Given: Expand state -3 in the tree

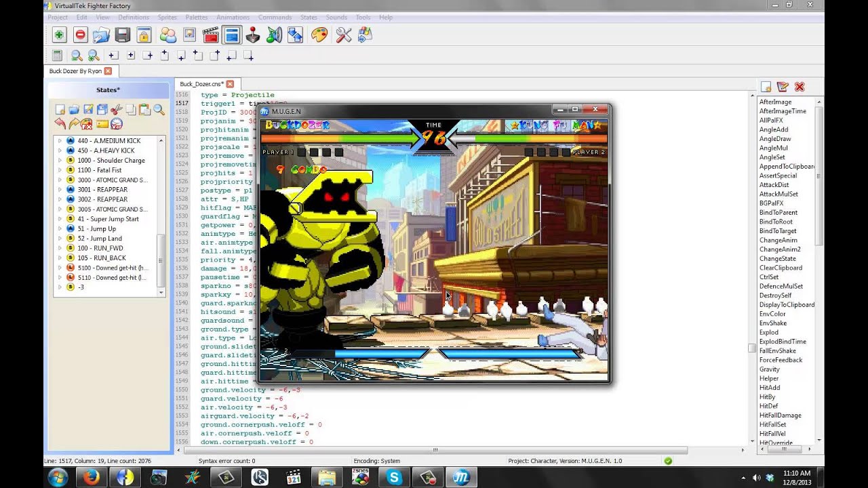Looking at the screenshot, I should (60, 287).
